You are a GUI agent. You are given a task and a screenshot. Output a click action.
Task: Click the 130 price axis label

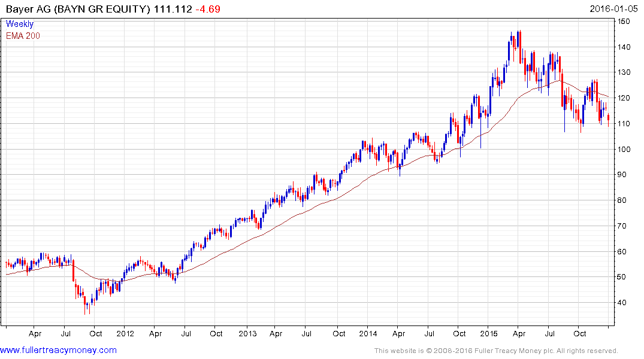coord(624,72)
